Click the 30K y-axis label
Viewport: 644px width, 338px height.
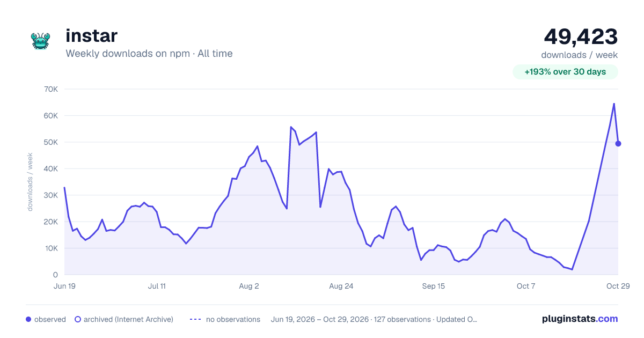(50, 195)
